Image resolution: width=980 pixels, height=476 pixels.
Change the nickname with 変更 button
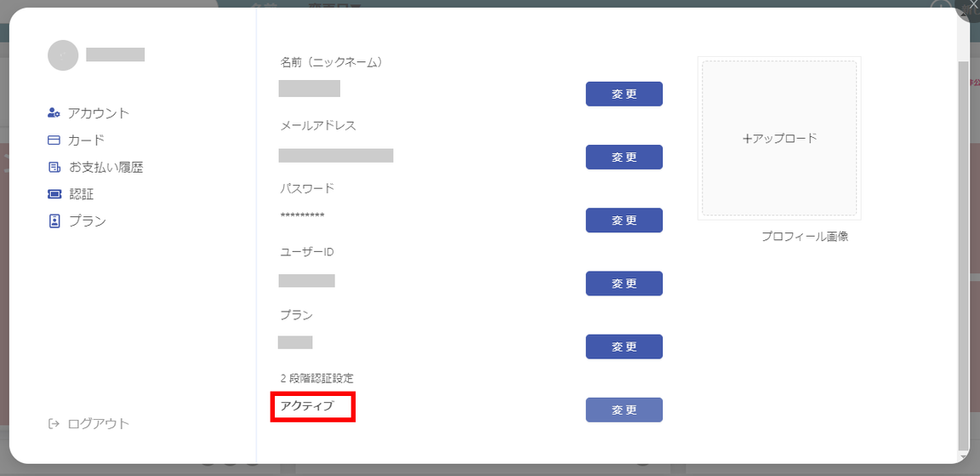pyautogui.click(x=624, y=94)
